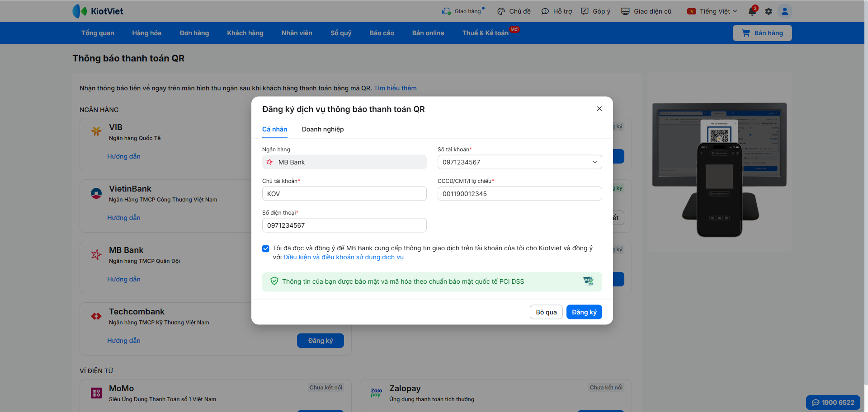The image size is (868, 412).
Task: Click the VietinBank logo
Action: click(x=96, y=193)
